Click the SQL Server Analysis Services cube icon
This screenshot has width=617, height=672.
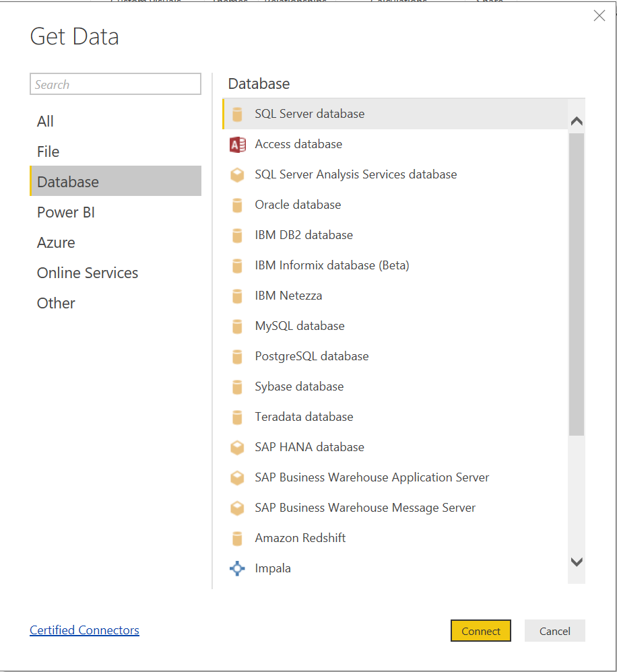(x=237, y=175)
